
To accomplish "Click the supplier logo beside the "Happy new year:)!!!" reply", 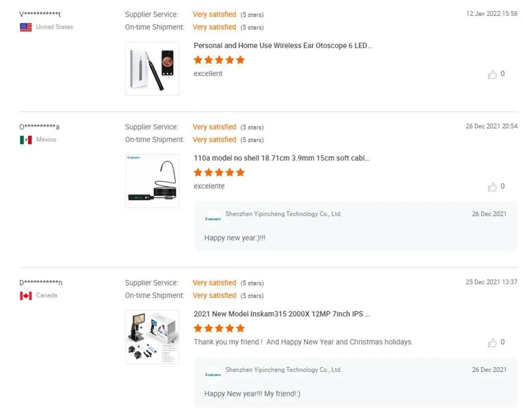I will click(213, 219).
